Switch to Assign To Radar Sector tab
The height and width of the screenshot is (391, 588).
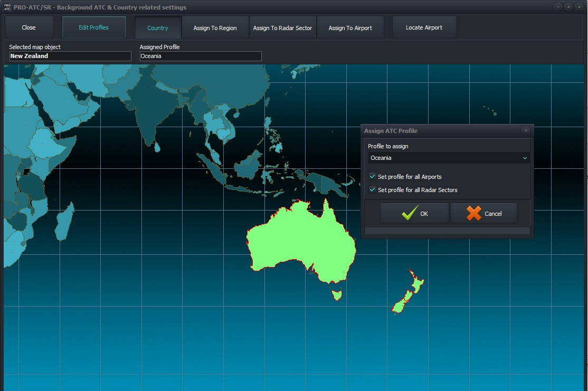282,28
